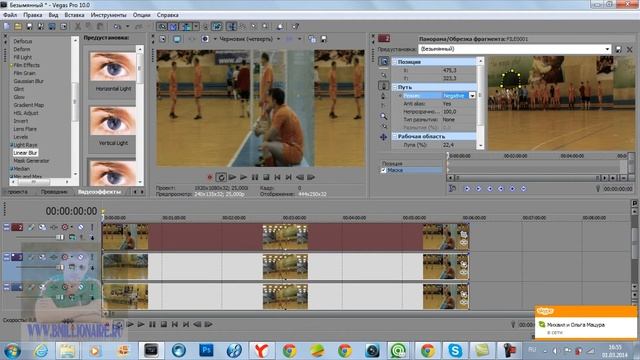
Task: Open the Render As toolbar icon
Action: (x=52, y=27)
